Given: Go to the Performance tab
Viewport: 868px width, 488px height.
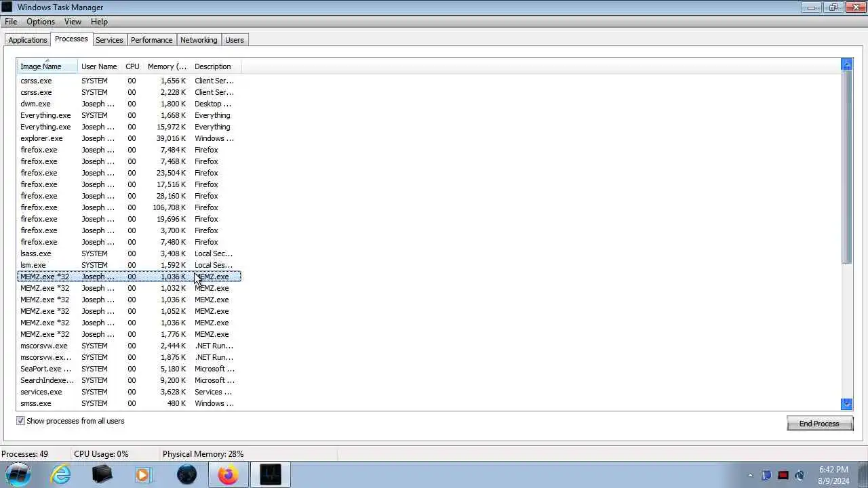Looking at the screenshot, I should point(151,40).
